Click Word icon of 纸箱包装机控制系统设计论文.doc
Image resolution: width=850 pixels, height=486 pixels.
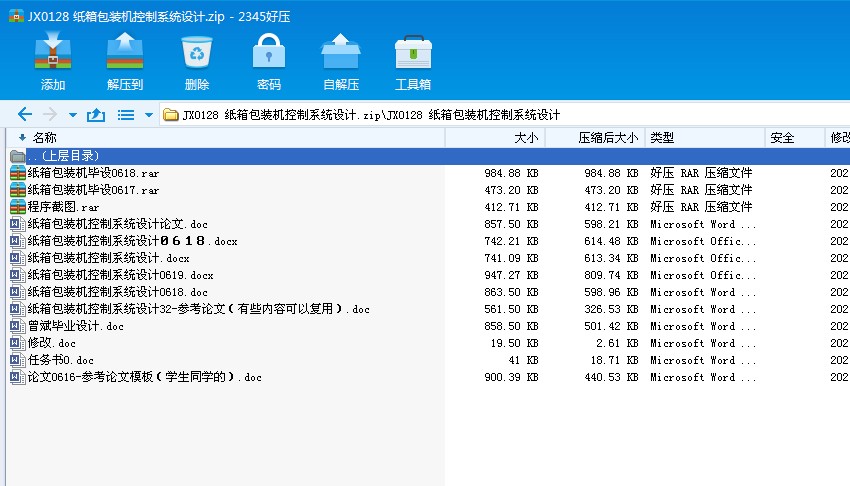tap(18, 224)
